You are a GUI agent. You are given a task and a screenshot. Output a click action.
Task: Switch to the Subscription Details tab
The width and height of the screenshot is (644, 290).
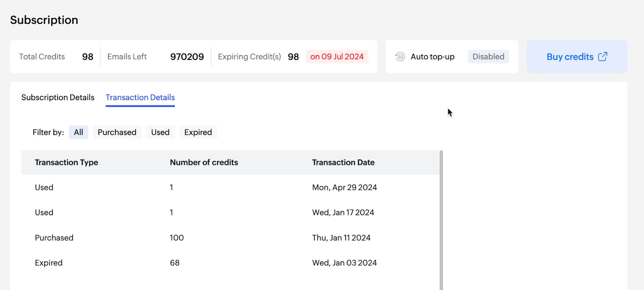58,97
